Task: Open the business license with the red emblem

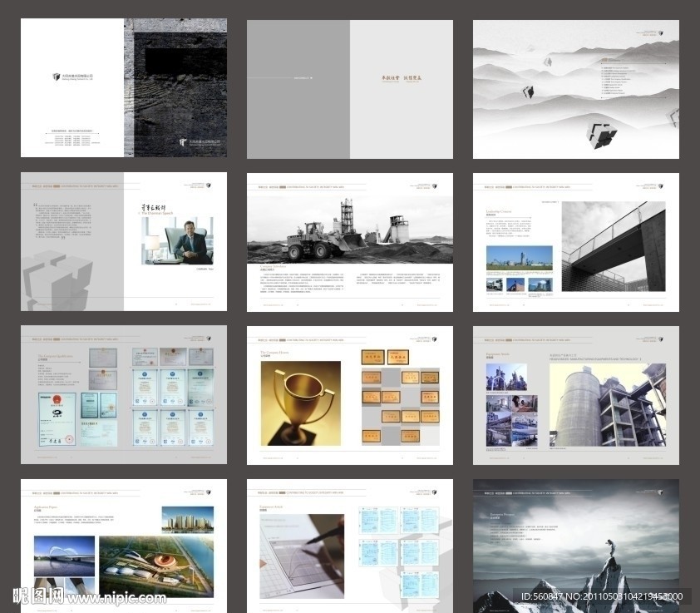Action: tap(57, 408)
